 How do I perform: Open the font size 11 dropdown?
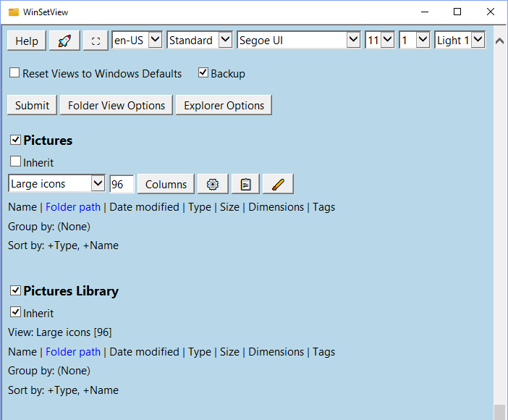click(x=380, y=41)
